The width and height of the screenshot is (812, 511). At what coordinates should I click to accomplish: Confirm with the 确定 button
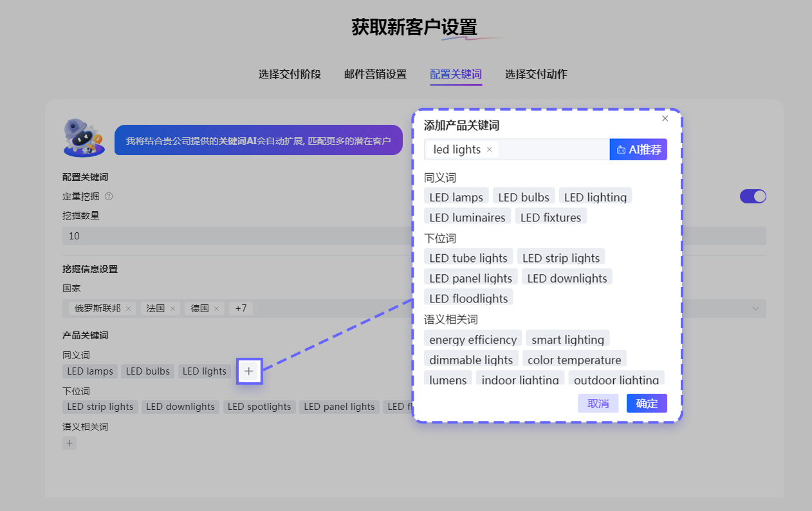point(647,404)
